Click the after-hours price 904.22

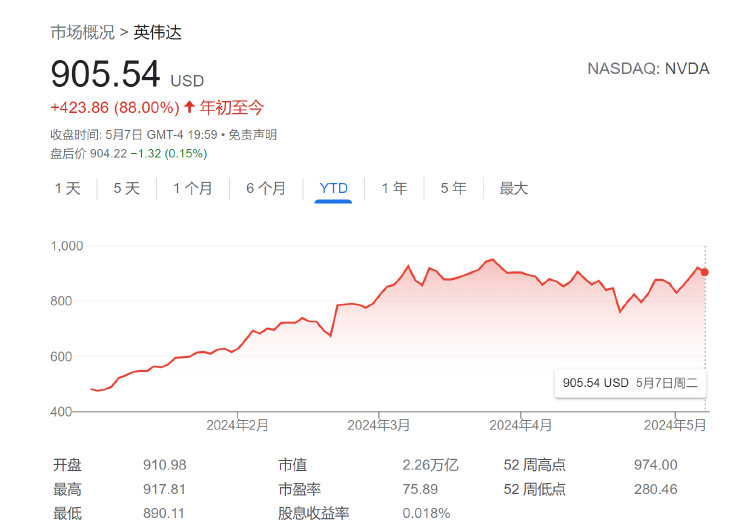tap(109, 154)
